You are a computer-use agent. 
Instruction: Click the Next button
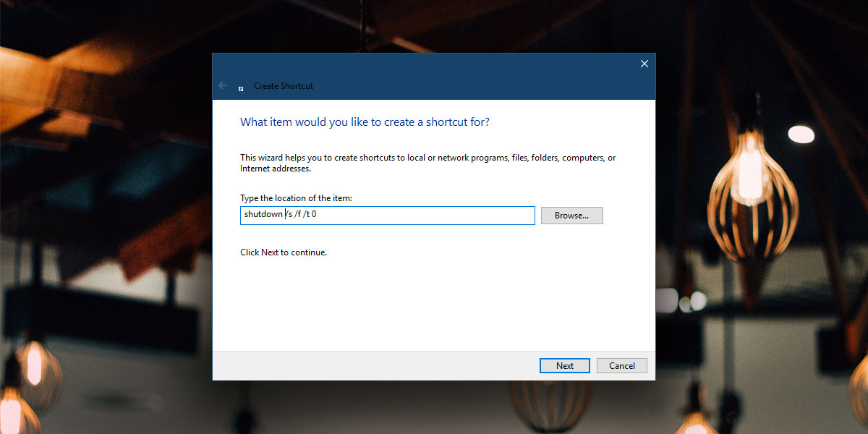coord(565,366)
